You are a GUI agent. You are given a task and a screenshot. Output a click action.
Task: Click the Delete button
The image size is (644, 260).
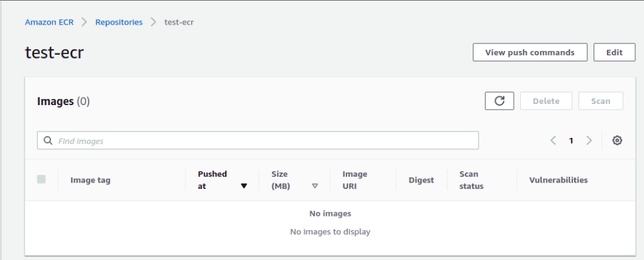[546, 101]
